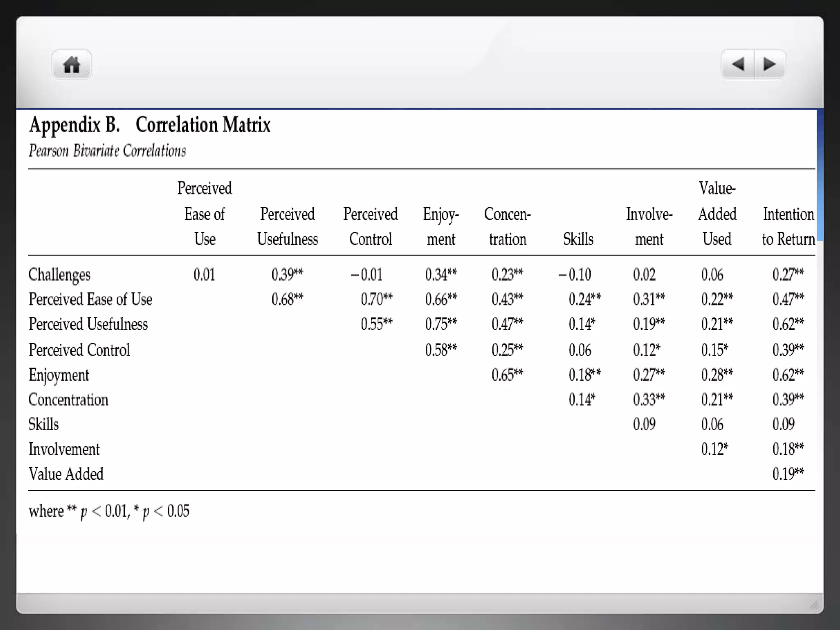Select the 'Concentration' row label
This screenshot has width=840, height=630.
pos(68,400)
